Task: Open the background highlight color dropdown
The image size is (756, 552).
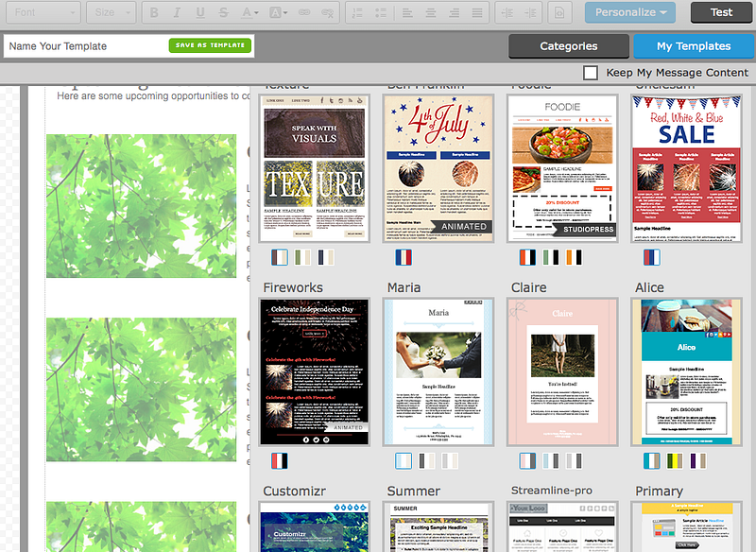Action: pos(278,12)
